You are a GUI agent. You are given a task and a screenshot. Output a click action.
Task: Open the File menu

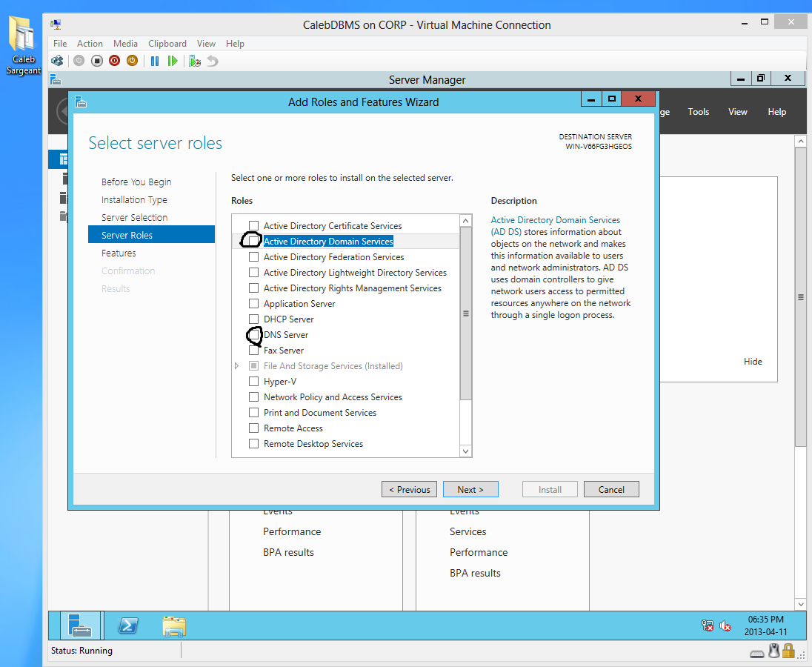pyautogui.click(x=60, y=44)
